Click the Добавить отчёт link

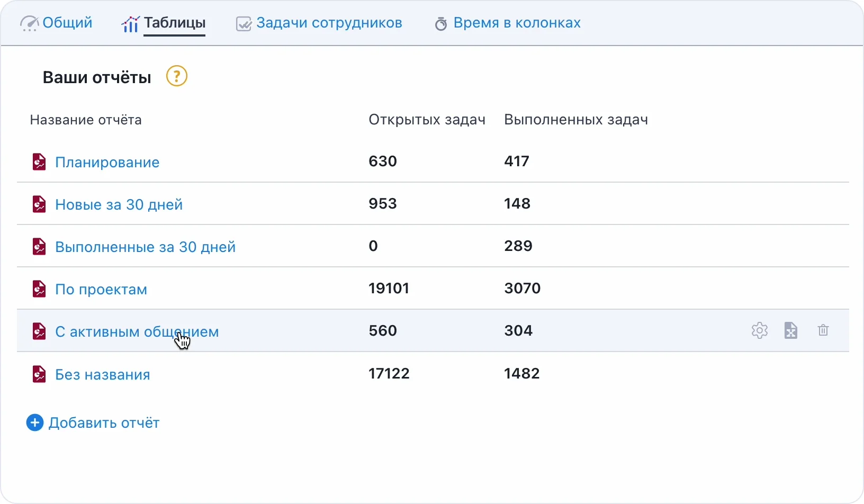tap(104, 422)
